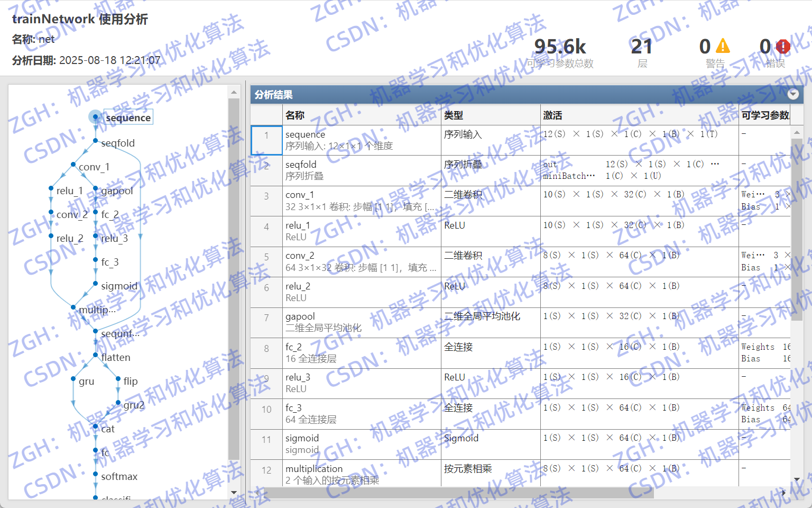
Task: Click the table vertical scrollbar thumb
Action: 797,229
